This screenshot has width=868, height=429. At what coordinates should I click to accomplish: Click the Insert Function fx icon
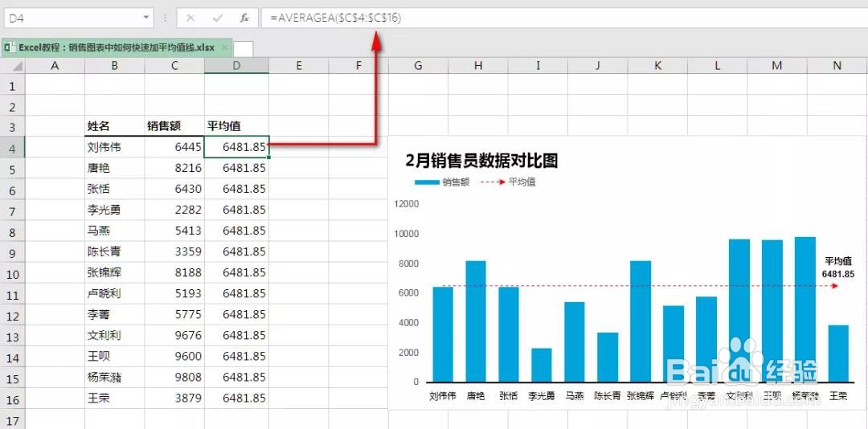tap(244, 18)
